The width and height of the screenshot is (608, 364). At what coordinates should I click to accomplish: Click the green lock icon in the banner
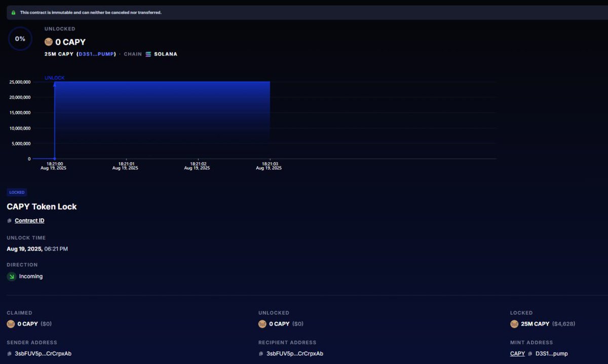pos(13,12)
